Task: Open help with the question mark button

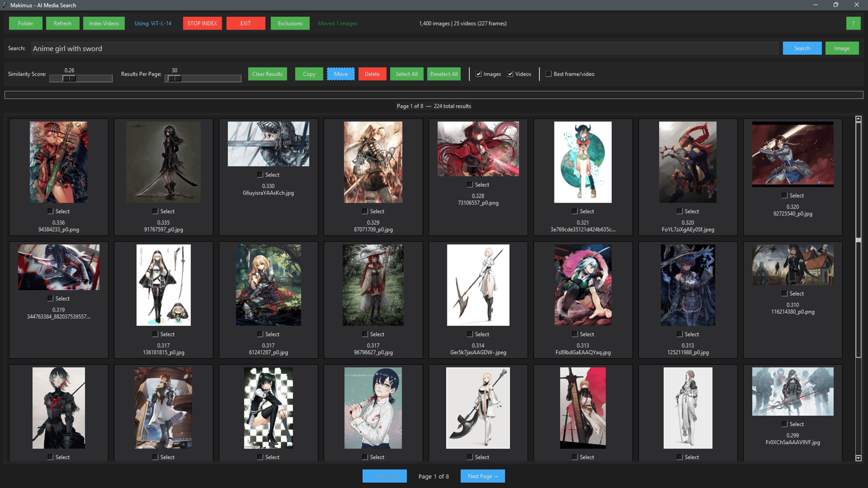Action: [853, 23]
